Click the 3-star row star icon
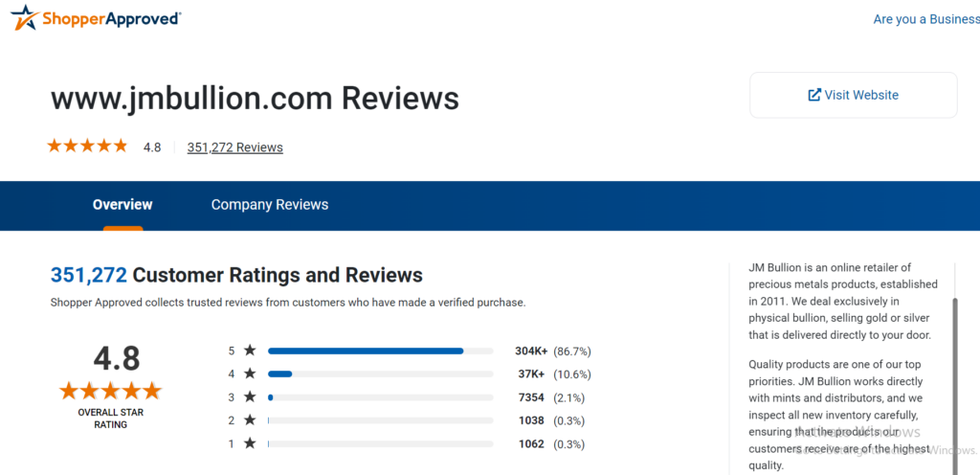Screen dimensions: 980x475 coord(250,396)
